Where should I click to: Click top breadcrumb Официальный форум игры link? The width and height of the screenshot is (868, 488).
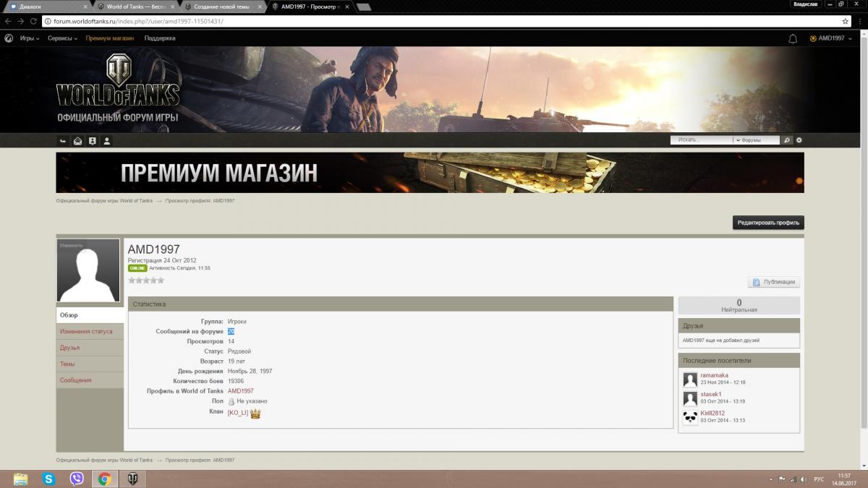tap(104, 200)
